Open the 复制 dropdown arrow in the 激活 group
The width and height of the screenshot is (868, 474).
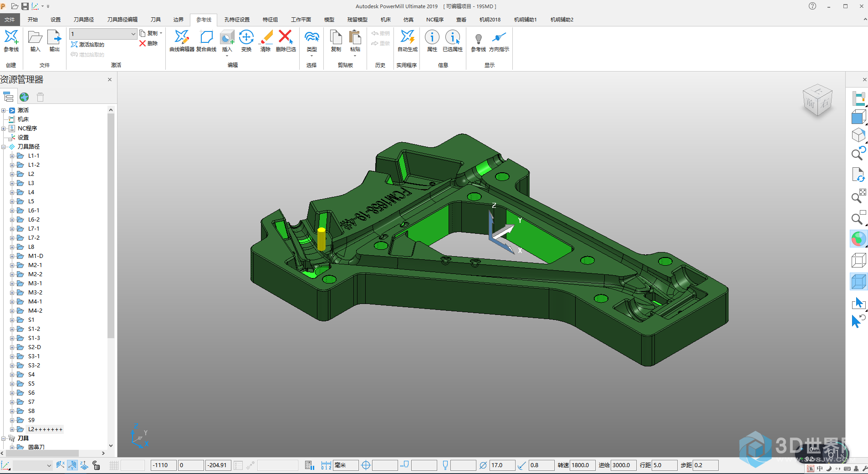click(x=161, y=33)
